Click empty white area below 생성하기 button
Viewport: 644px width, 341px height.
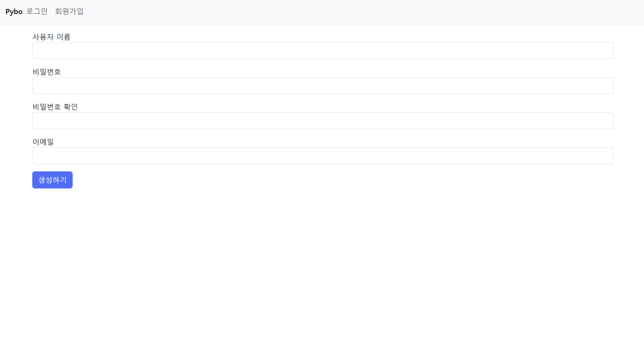[322, 263]
